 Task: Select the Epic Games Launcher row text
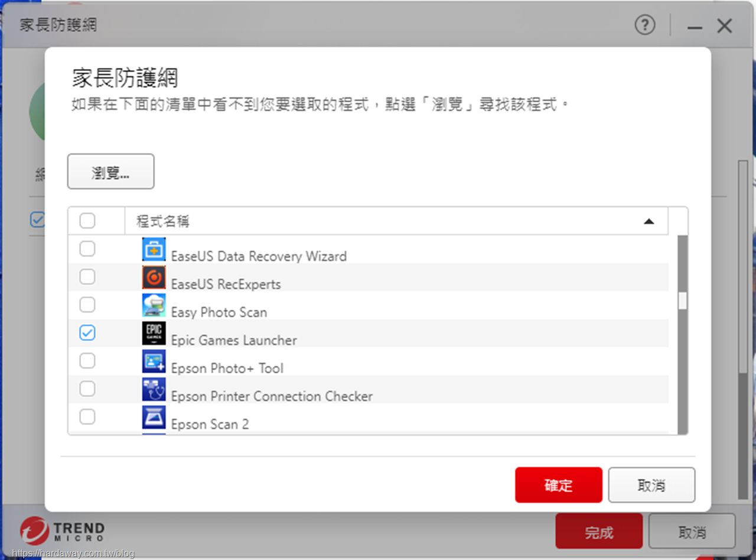(x=234, y=340)
